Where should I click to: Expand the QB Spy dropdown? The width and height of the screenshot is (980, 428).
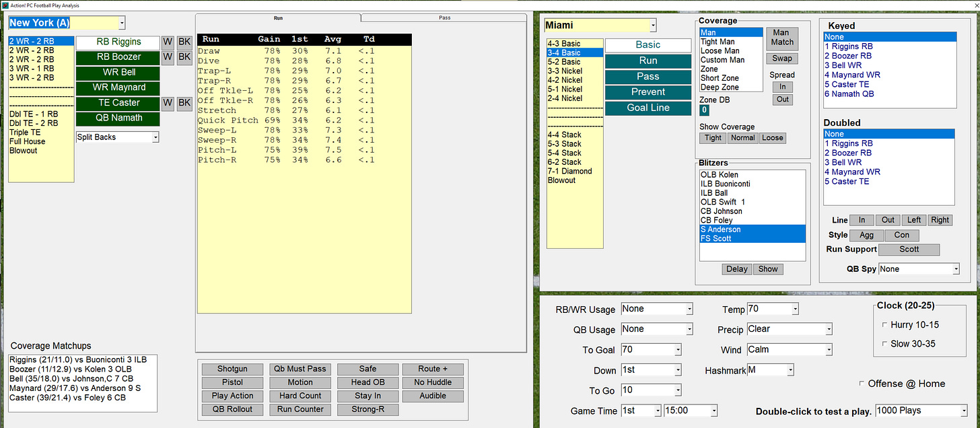click(956, 269)
